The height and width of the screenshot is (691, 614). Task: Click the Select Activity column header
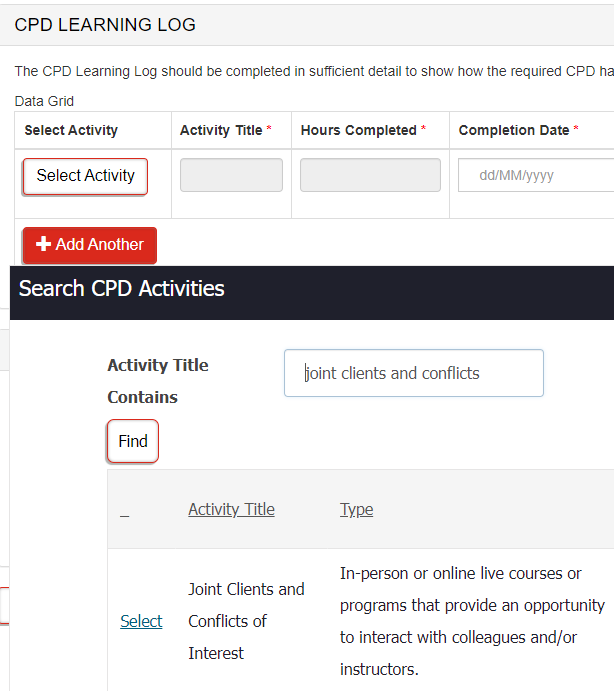71,130
